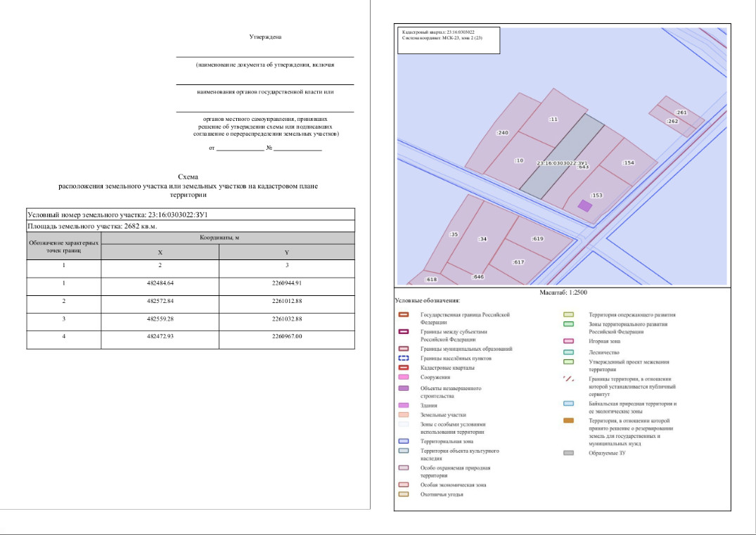756x535 pixels.
Task: Click the Охотничьи угодья legend symbol
Action: click(x=404, y=494)
